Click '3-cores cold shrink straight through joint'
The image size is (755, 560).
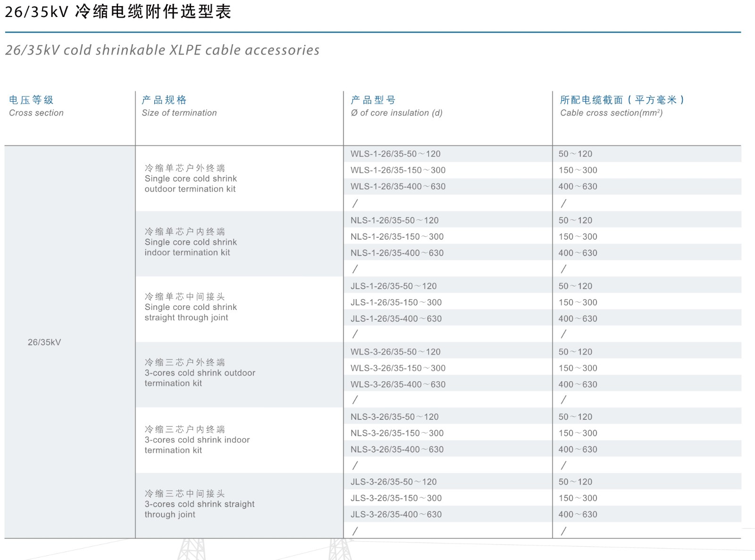pos(199,504)
